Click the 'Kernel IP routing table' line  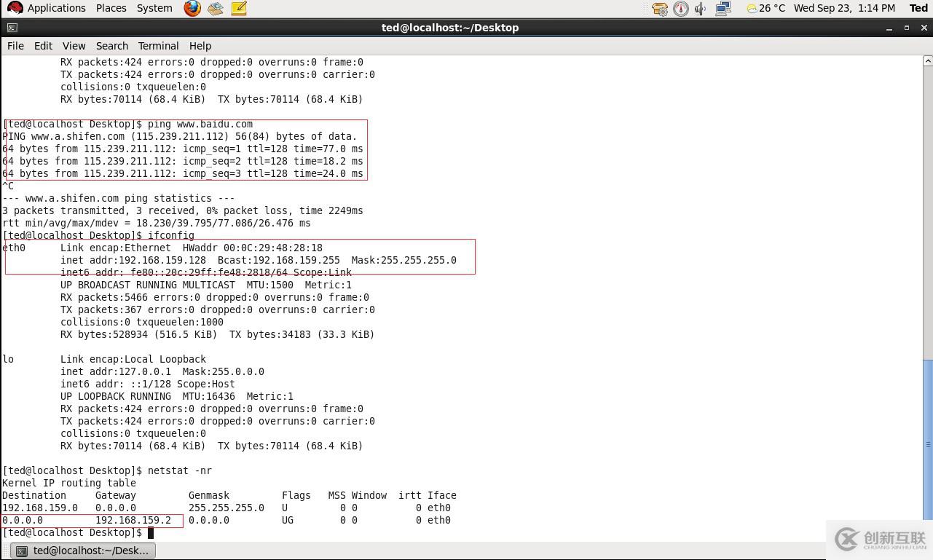pos(69,483)
